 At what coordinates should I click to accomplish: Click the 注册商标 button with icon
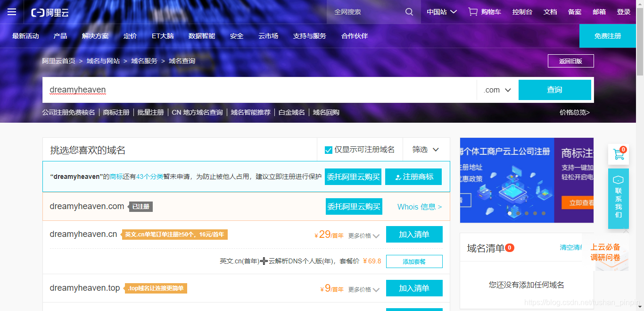[413, 177]
